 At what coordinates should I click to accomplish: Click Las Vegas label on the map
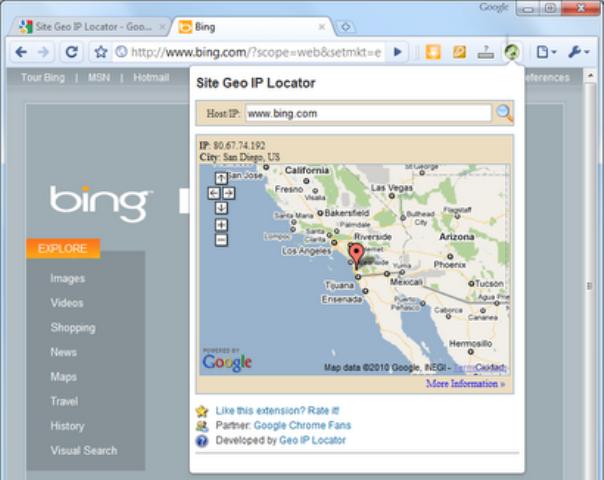(392, 188)
